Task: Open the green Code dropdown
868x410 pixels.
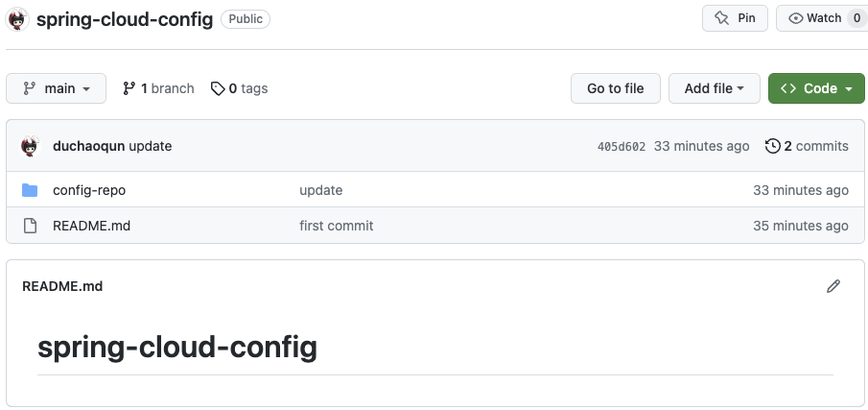Action: tap(816, 88)
